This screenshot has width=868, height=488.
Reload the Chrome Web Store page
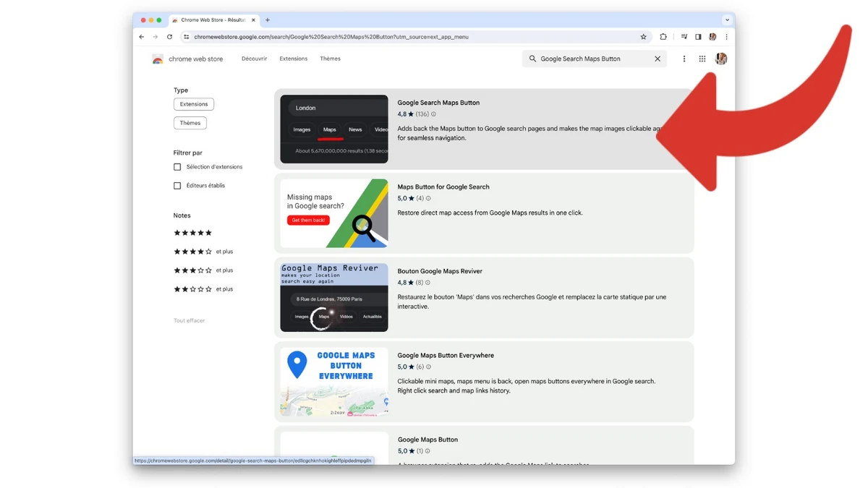[x=169, y=37]
